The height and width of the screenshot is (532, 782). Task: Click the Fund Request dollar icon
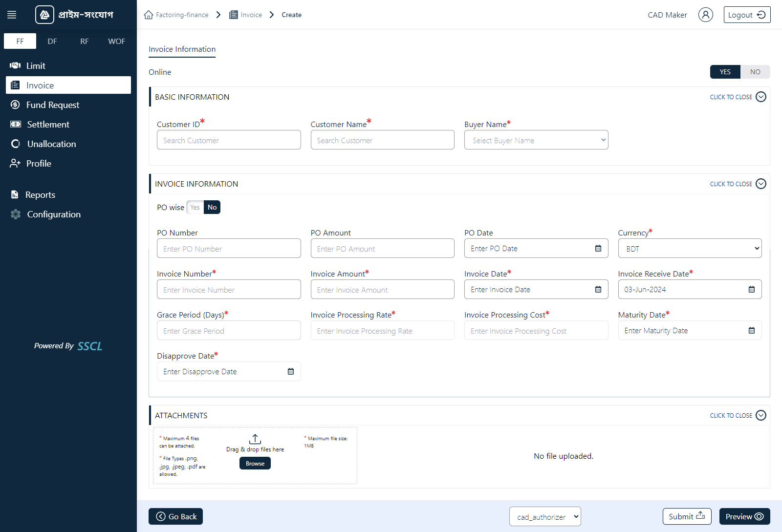click(x=15, y=105)
